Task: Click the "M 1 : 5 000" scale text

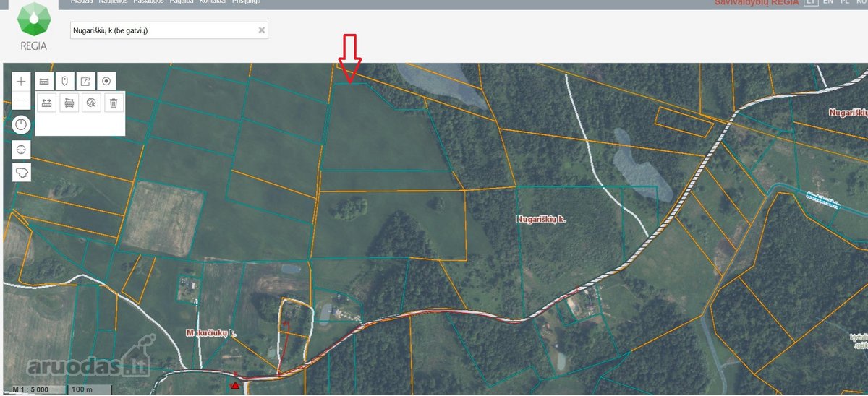Action: pos(31,390)
